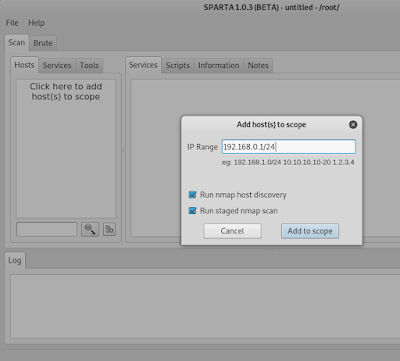Select the Log tab

pos(15,260)
